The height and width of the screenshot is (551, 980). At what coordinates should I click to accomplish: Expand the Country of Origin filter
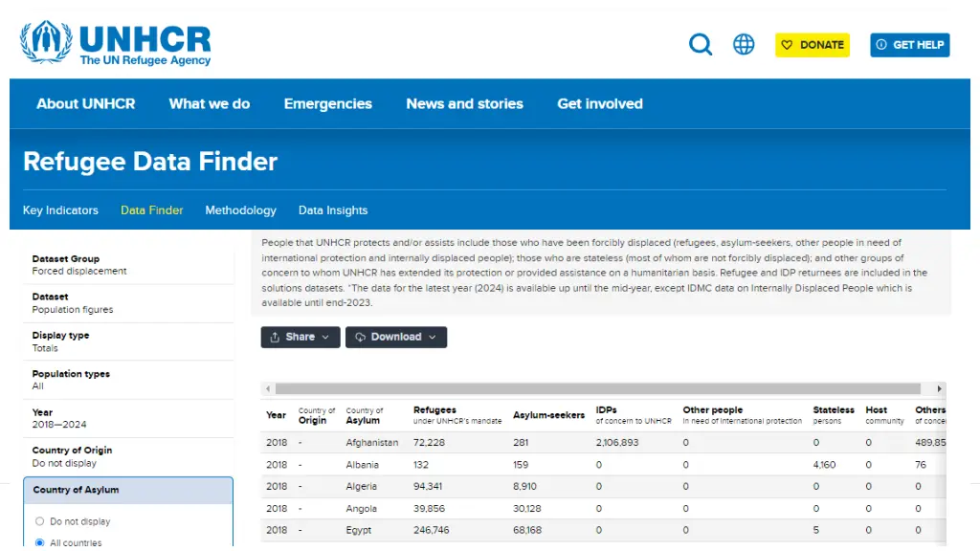click(x=128, y=456)
